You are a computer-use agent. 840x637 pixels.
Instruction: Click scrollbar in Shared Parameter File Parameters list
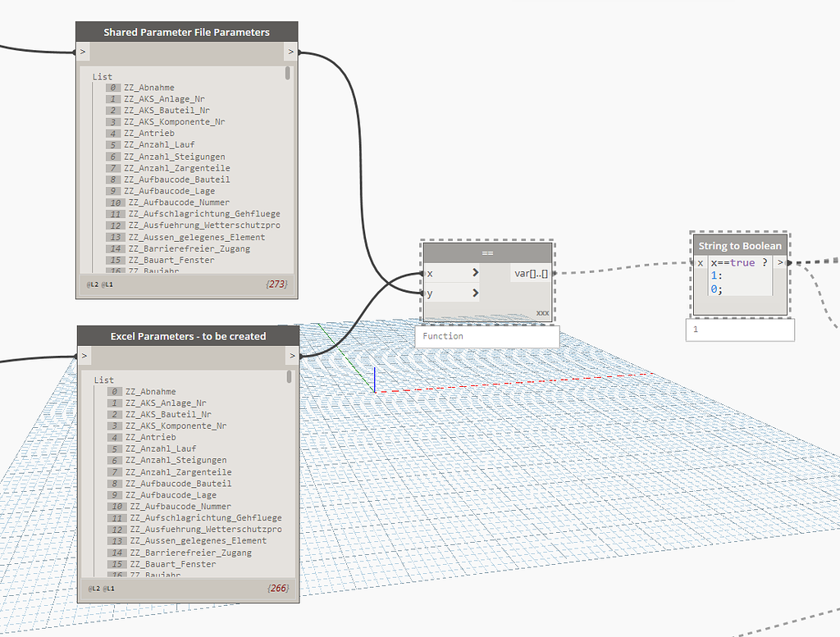point(288,74)
